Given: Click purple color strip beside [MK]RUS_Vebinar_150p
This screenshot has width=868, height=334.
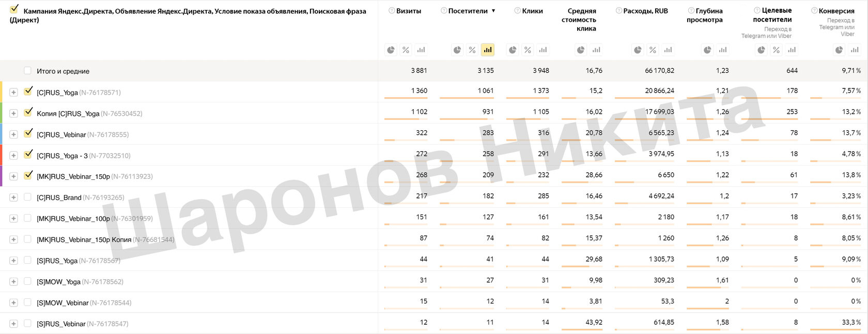Looking at the screenshot, I should click(1, 176).
